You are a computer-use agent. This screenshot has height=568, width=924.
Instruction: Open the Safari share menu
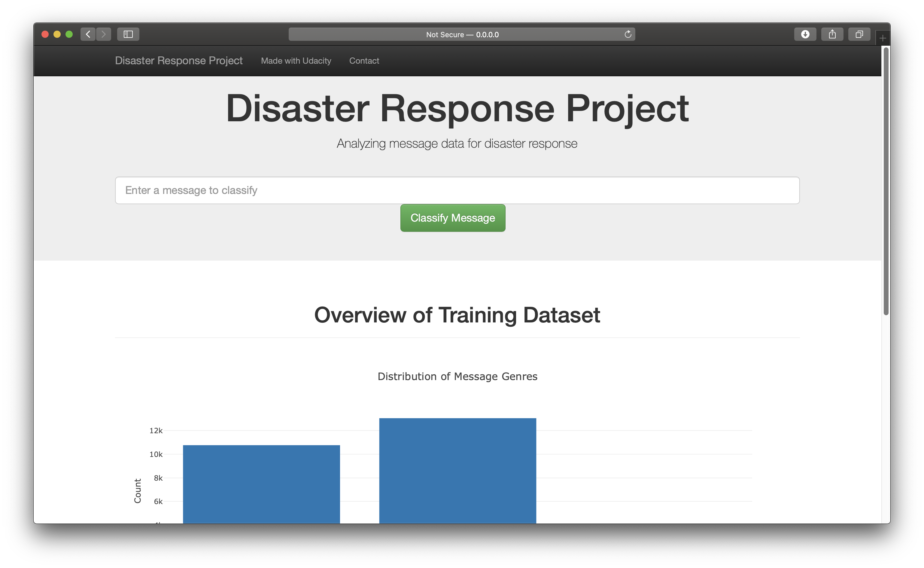[x=832, y=34]
